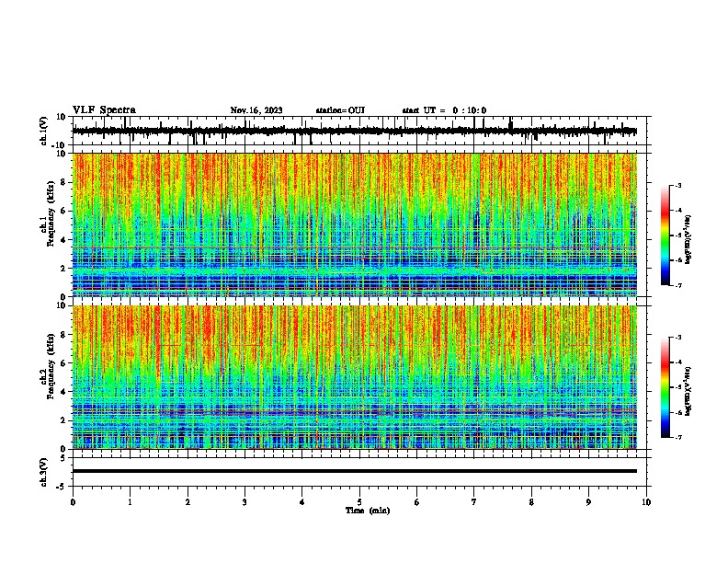The width and height of the screenshot is (728, 563).
Task: Click the ch.2 spectrogram color scale bar
Action: coord(665,387)
